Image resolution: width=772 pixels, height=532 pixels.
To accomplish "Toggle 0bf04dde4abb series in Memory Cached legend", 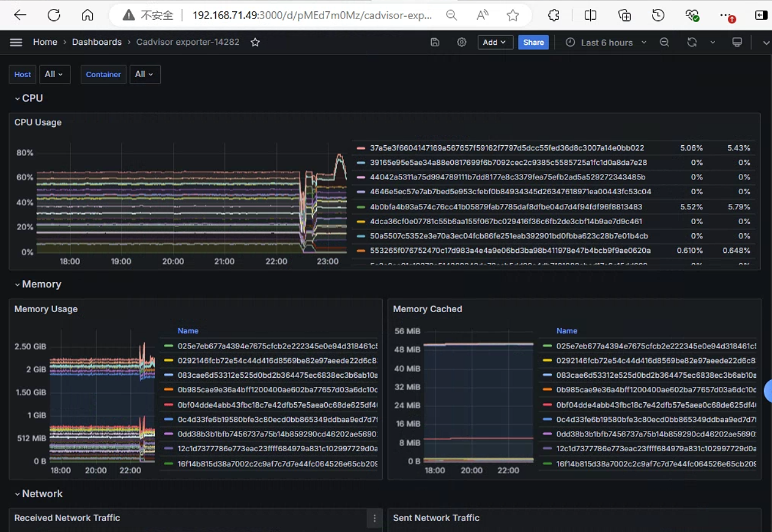I will (656, 405).
